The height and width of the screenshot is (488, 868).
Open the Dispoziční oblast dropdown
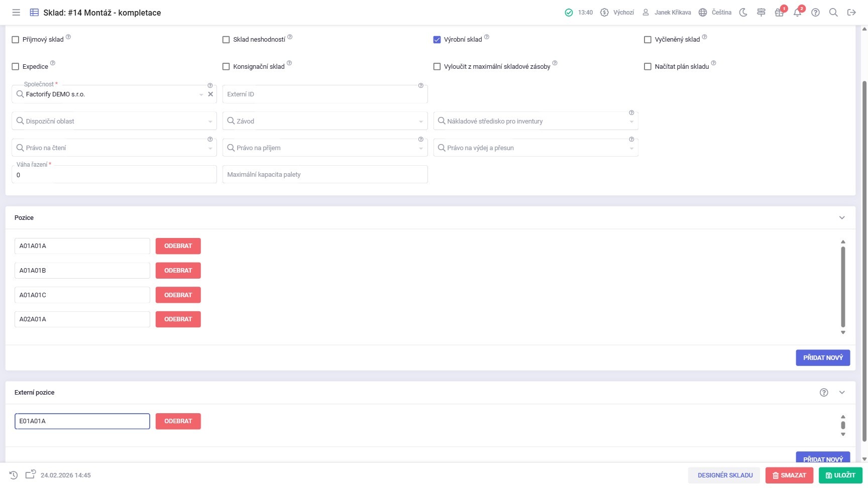pos(114,121)
